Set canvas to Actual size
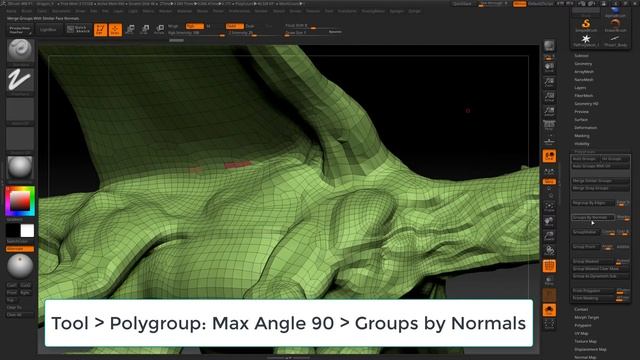The width and height of the screenshot is (640, 360). [x=549, y=97]
